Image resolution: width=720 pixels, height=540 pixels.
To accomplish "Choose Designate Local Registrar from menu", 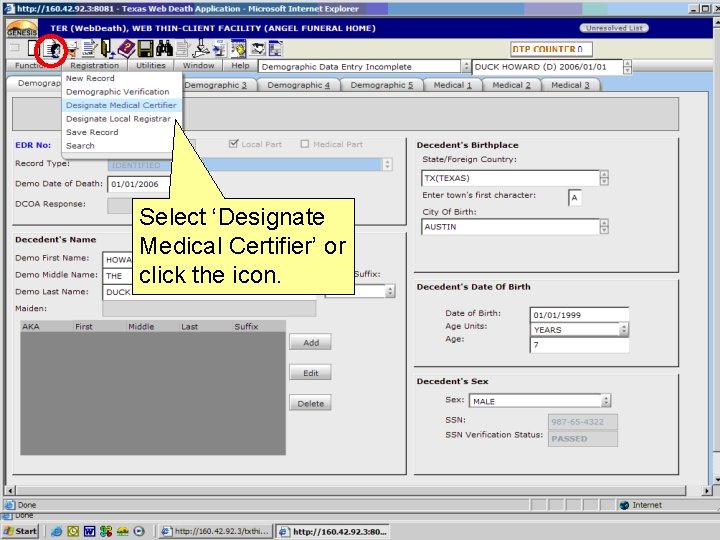I will pos(118,119).
